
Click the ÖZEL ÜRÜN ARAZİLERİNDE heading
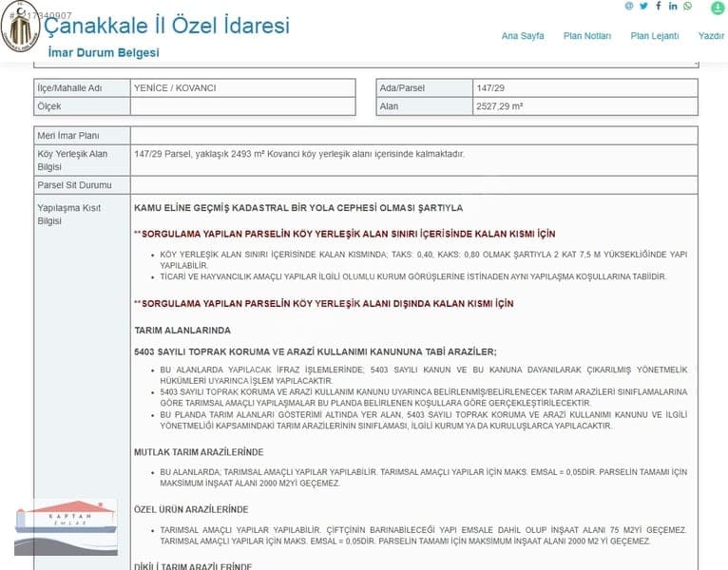click(191, 509)
